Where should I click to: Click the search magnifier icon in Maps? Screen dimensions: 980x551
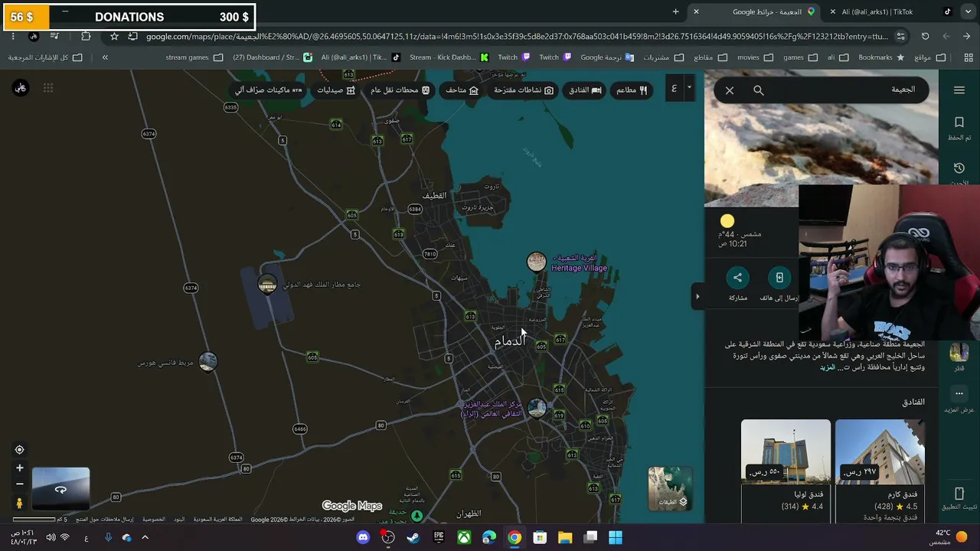click(759, 90)
